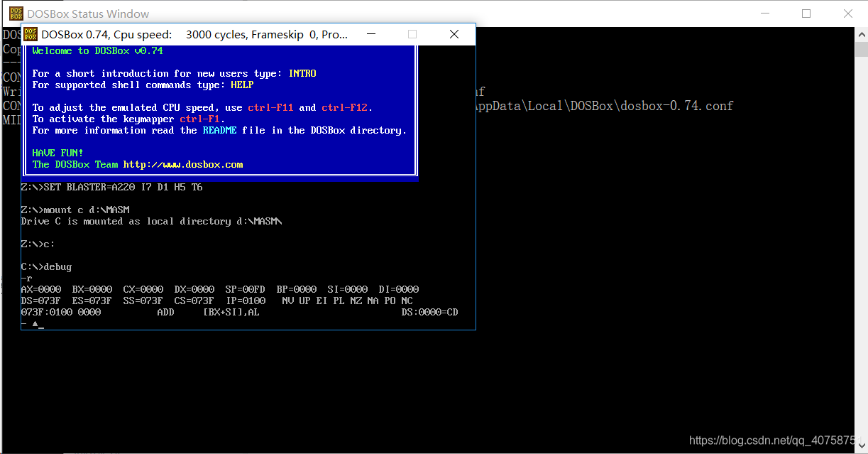The image size is (868, 454).
Task: Click the 'C:\>debug' command line
Action: coord(46,266)
